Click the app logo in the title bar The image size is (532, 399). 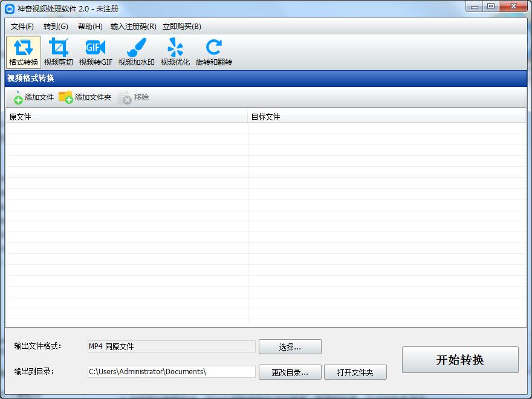pyautogui.click(x=8, y=8)
